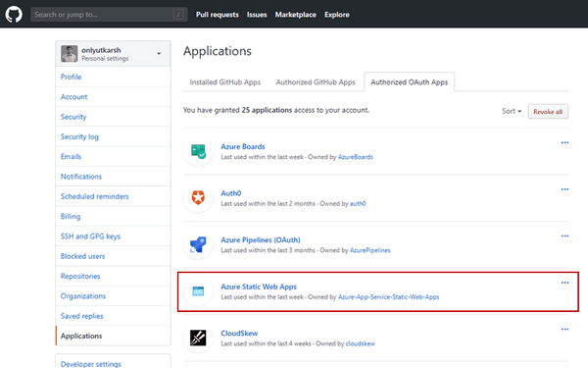Click the Azure Boards app icon
Screen dimensions: 588x368
point(198,151)
